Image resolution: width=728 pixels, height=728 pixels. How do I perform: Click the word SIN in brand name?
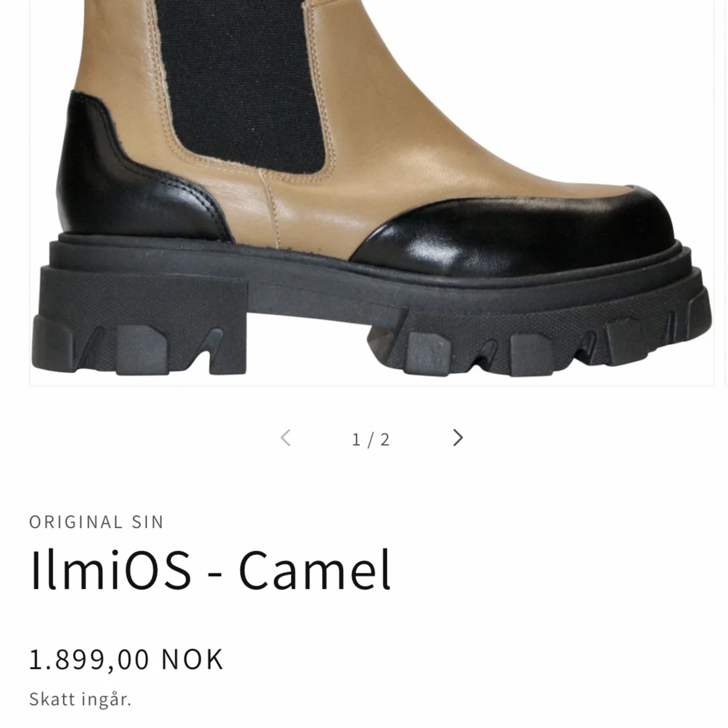[148, 522]
